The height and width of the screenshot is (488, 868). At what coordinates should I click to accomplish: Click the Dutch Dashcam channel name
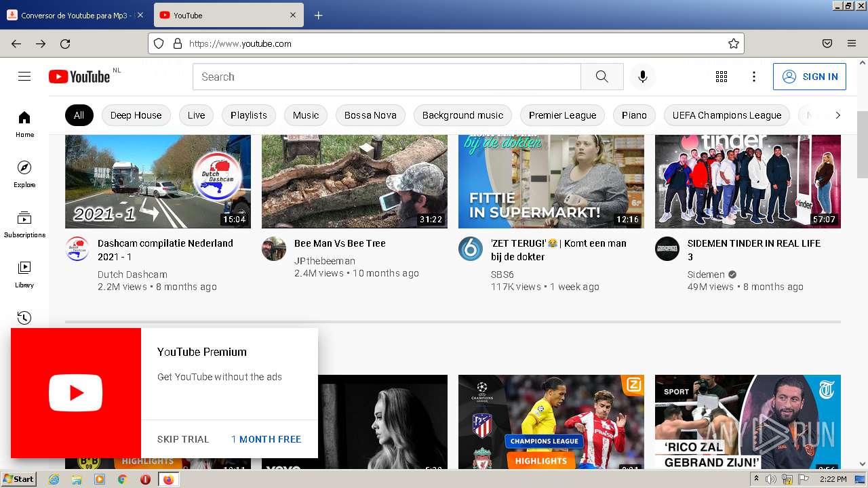pyautogui.click(x=132, y=274)
